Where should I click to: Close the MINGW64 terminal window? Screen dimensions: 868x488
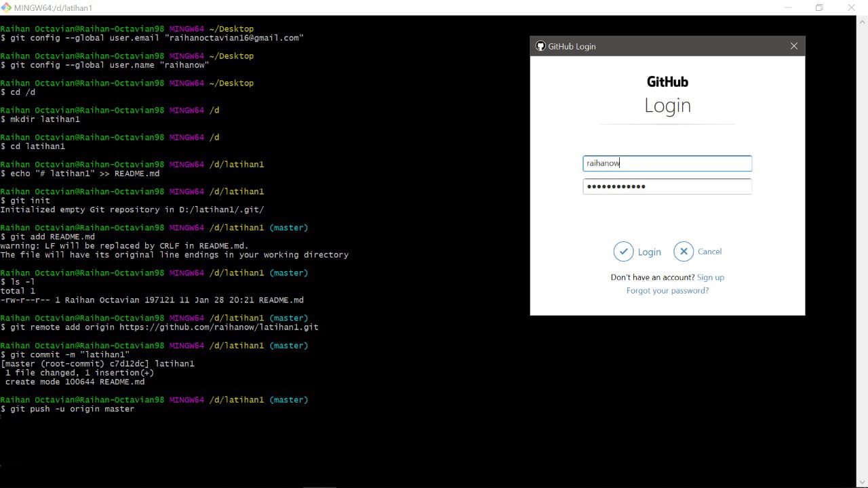coord(851,7)
